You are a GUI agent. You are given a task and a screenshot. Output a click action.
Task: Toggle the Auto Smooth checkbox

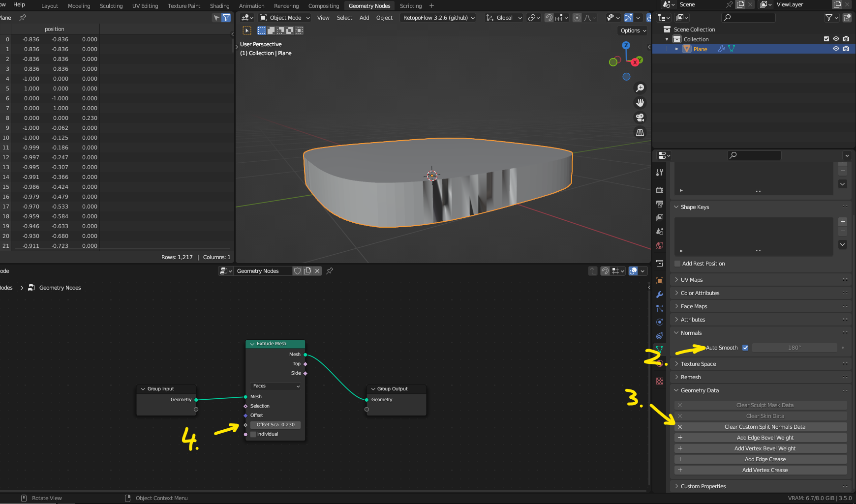pos(745,348)
